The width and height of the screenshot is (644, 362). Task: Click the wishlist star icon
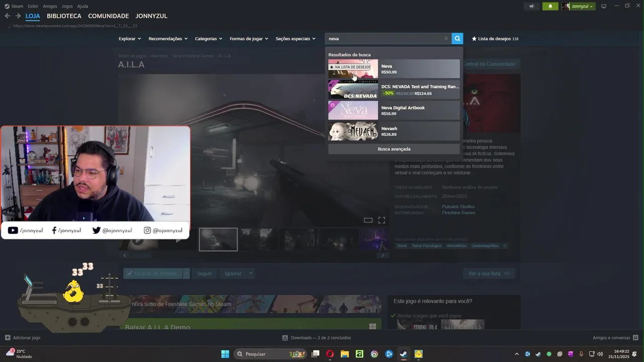click(x=474, y=39)
